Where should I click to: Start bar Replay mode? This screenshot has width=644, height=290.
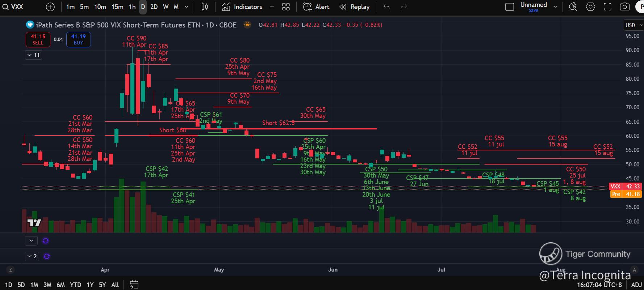coord(354,7)
